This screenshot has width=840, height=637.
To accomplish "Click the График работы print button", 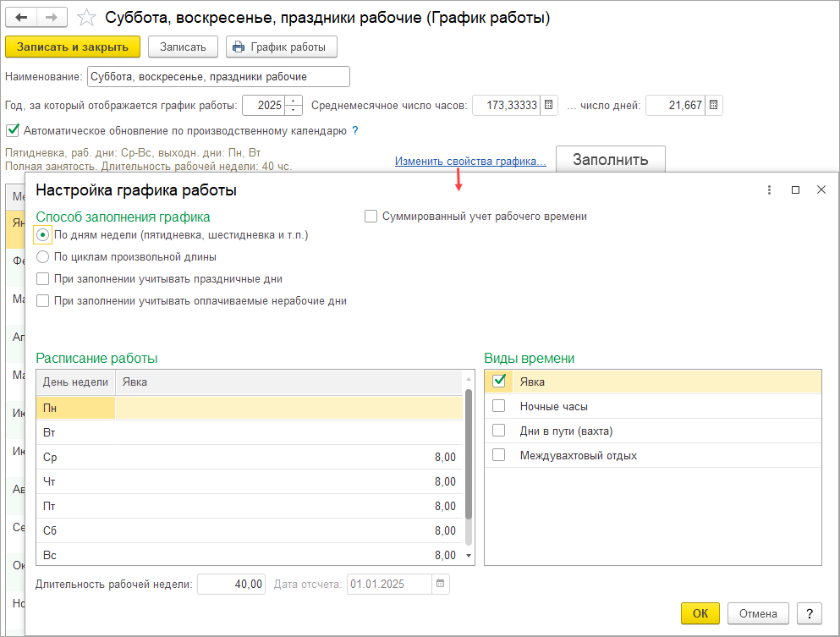I will point(282,47).
